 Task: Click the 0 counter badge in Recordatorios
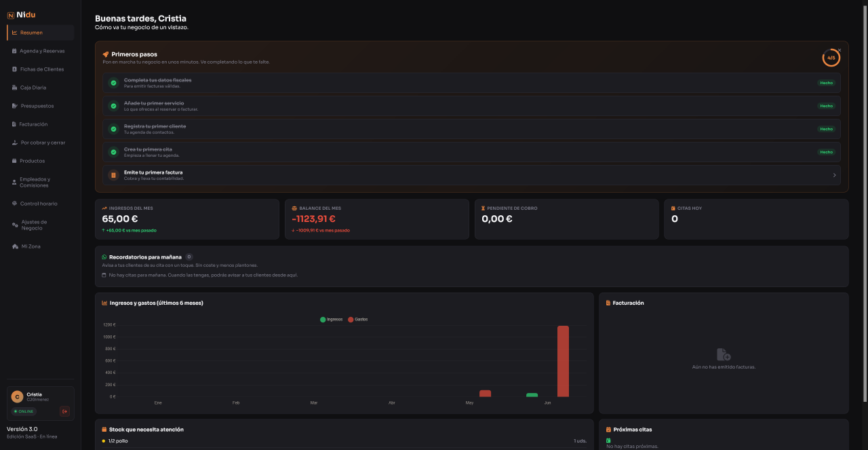(189, 257)
